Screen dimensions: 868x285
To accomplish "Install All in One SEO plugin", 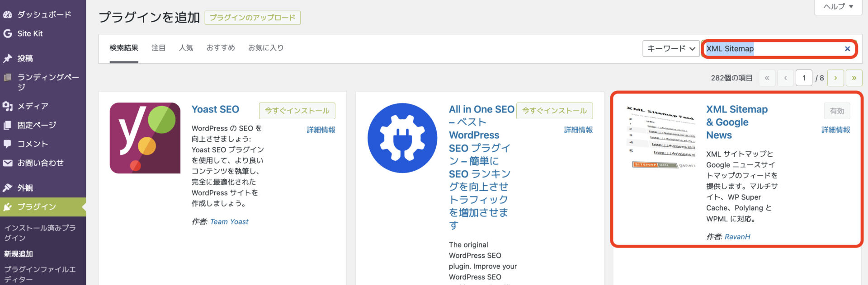I will click(554, 111).
